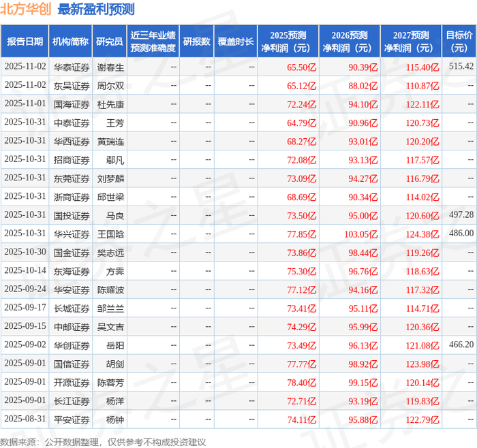This screenshot has width=477, height=448.
Task: Click the 报告日期 column header
Action: (x=25, y=42)
